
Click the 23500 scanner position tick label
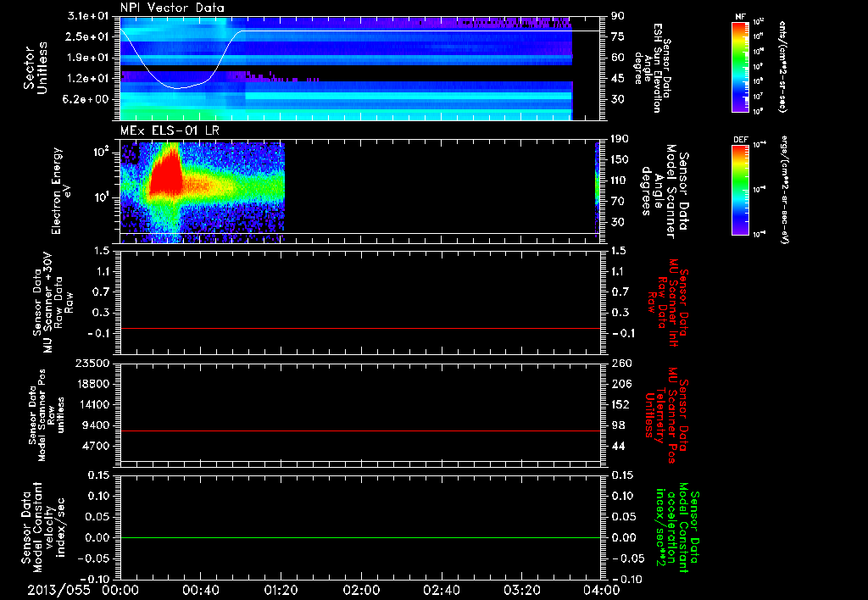point(92,364)
